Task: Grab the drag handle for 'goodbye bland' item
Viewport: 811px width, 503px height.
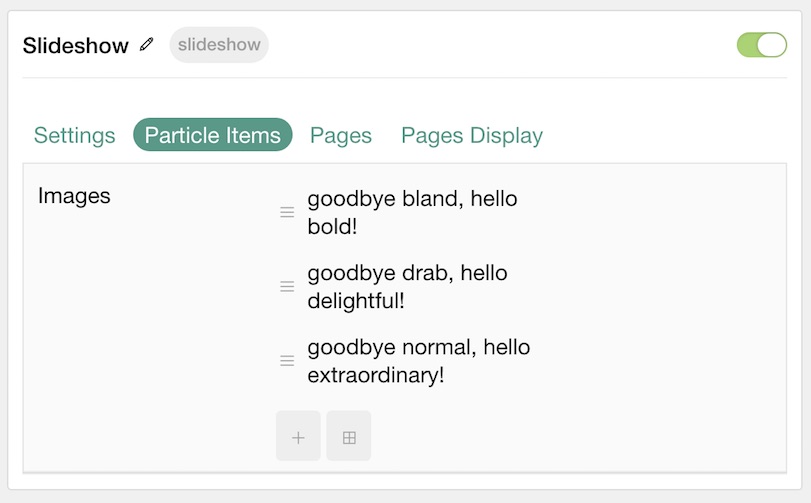Action: tap(287, 212)
